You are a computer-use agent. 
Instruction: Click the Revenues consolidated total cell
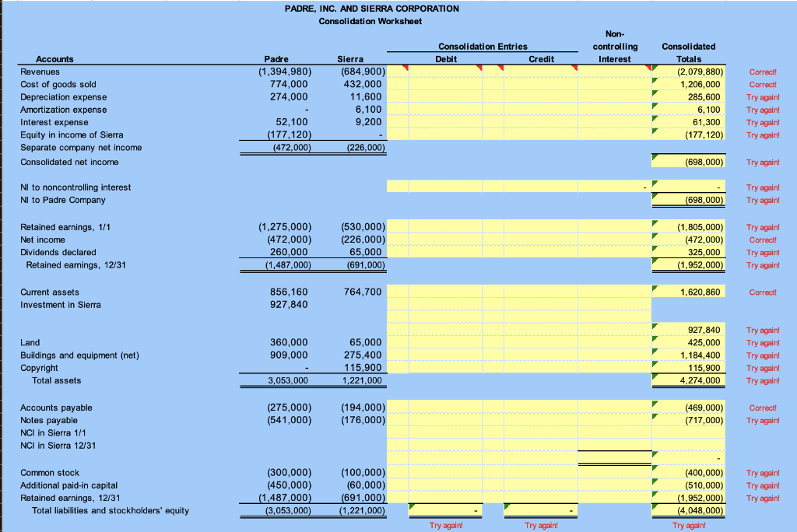688,72
